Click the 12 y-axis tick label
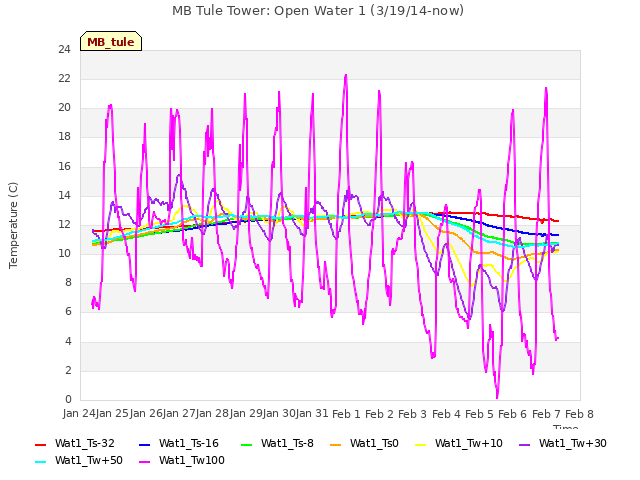This screenshot has height=480, width=640. (x=64, y=225)
